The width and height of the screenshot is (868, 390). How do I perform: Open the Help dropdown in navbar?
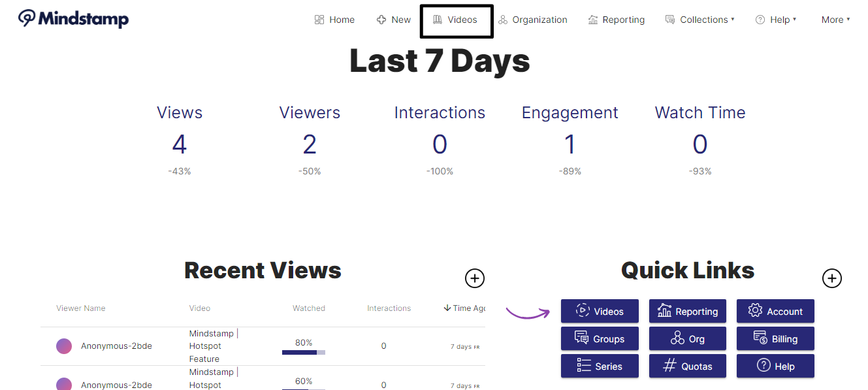coord(776,20)
